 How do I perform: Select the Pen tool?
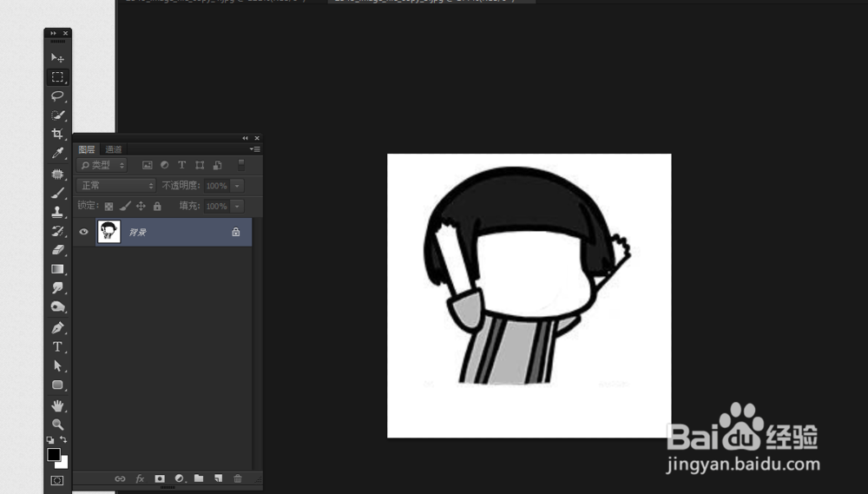[x=57, y=327]
